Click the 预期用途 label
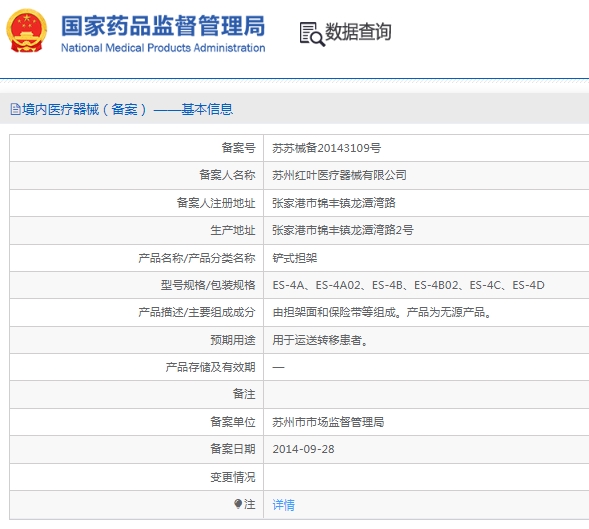This screenshot has width=589, height=529. (233, 340)
